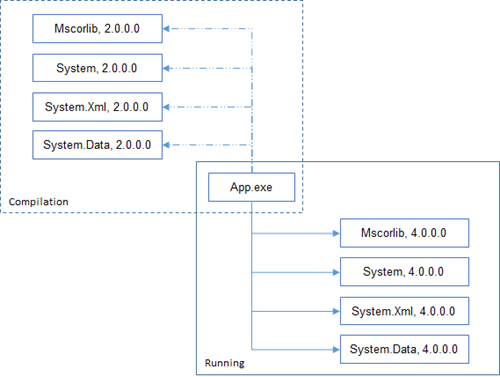Select the System.Xml, 2.0.0.0 box

[97, 107]
